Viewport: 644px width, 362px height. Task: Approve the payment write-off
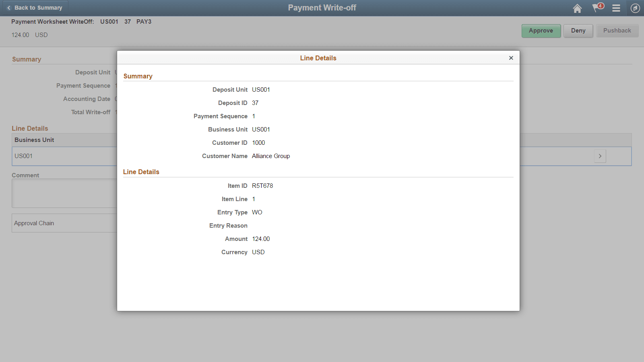541,31
